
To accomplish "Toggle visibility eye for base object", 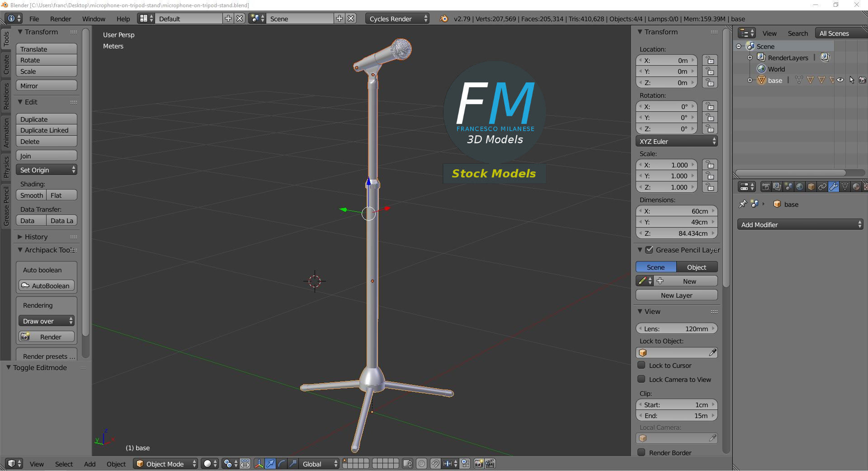I will pos(840,80).
